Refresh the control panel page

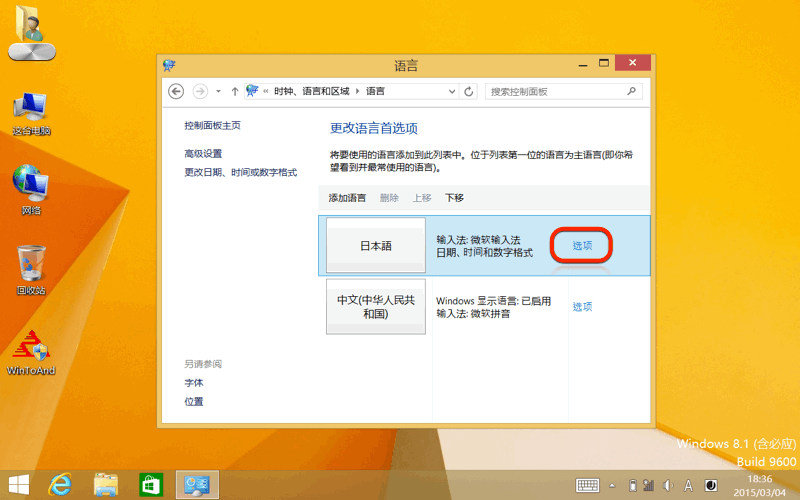click(x=469, y=91)
